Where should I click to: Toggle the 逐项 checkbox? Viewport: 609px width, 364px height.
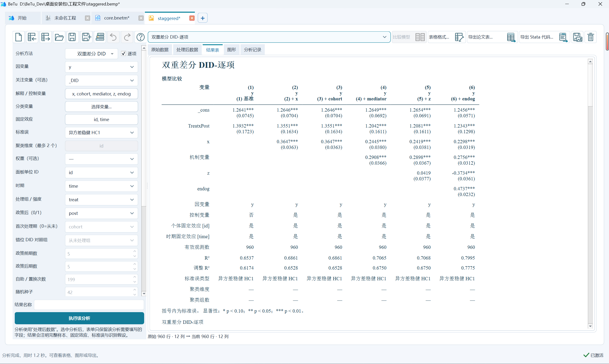124,54
